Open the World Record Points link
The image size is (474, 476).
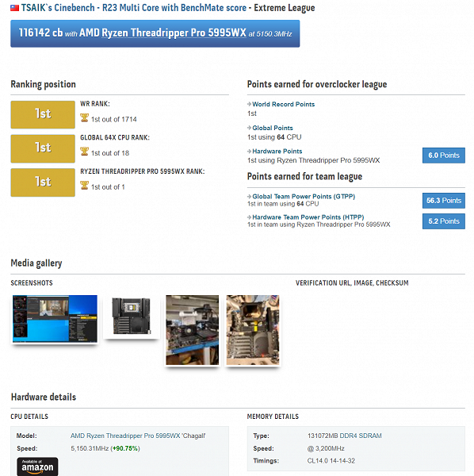283,104
